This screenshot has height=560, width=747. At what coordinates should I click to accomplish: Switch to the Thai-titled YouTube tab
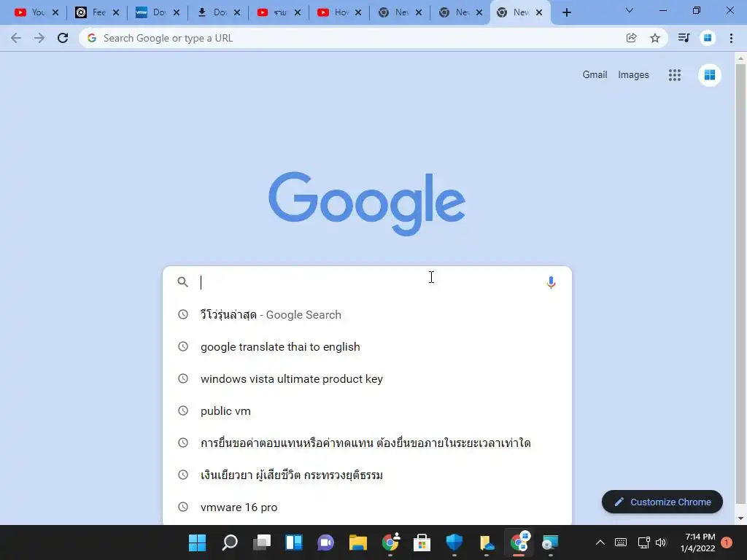273,12
